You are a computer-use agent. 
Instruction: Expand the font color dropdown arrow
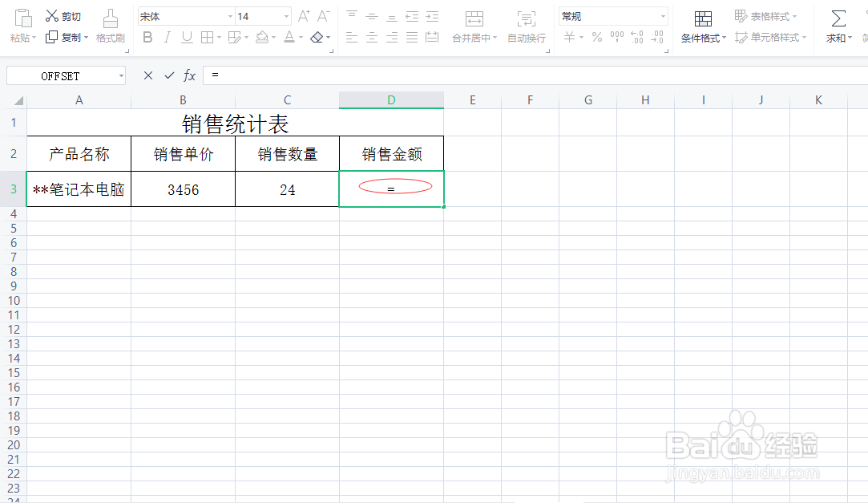(x=301, y=38)
